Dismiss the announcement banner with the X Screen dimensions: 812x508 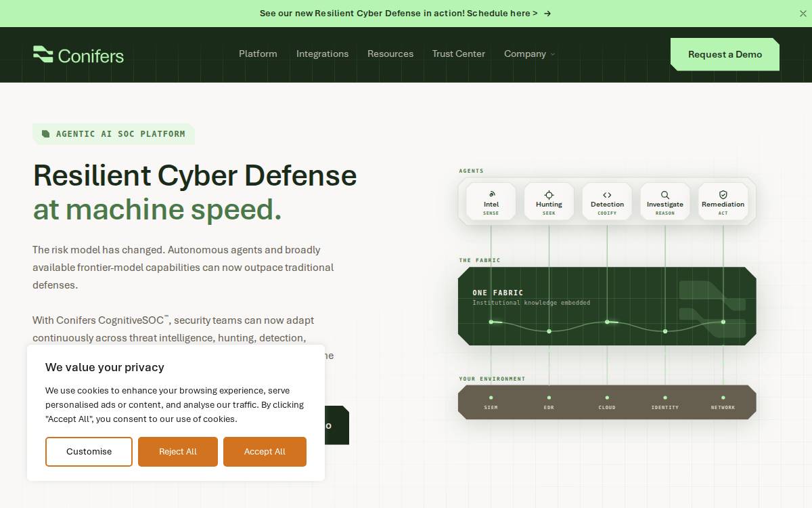(x=803, y=14)
